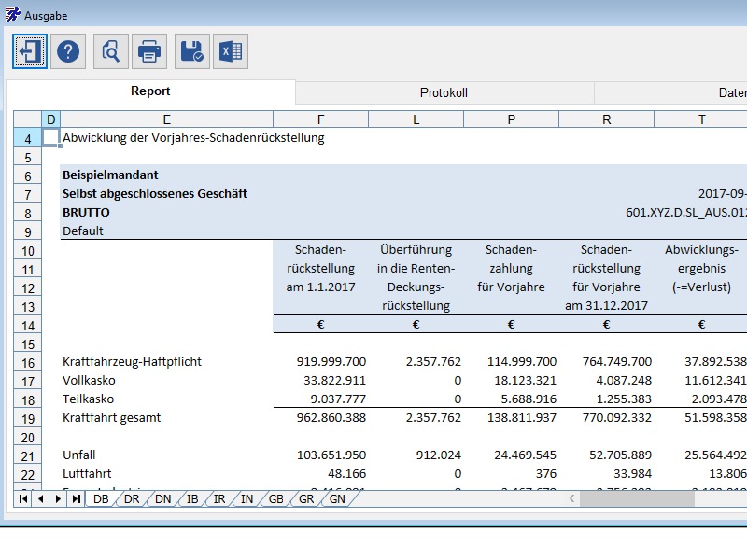Select column header L
747x560 pixels.
click(x=416, y=119)
